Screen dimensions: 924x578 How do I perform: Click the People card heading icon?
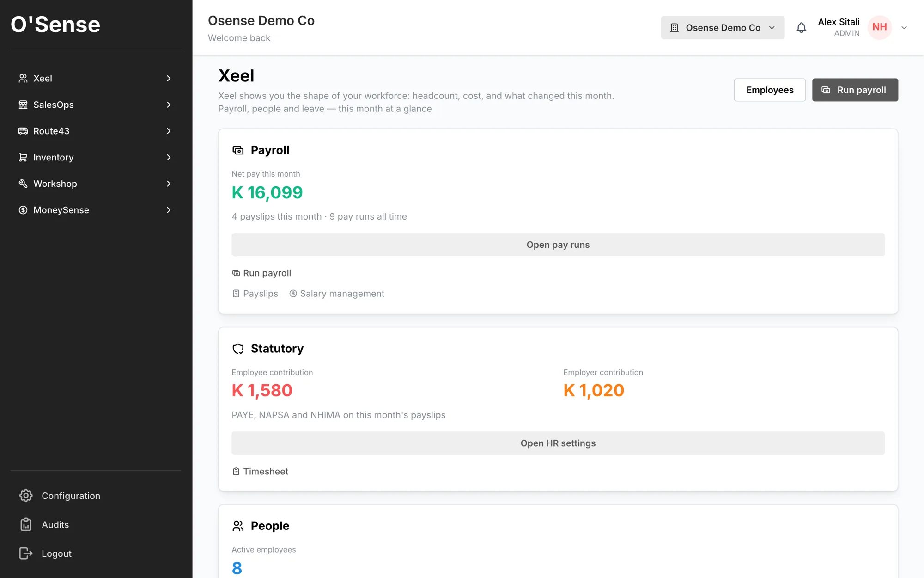pos(238,526)
